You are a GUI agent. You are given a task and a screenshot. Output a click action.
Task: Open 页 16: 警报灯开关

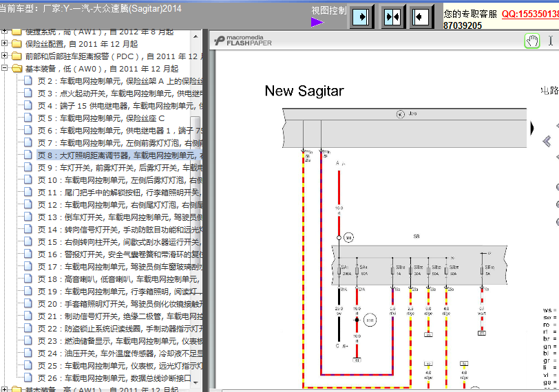120,254
